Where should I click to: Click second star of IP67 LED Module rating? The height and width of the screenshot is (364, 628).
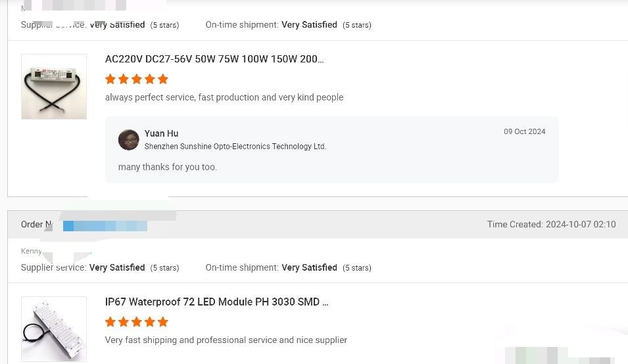click(124, 322)
